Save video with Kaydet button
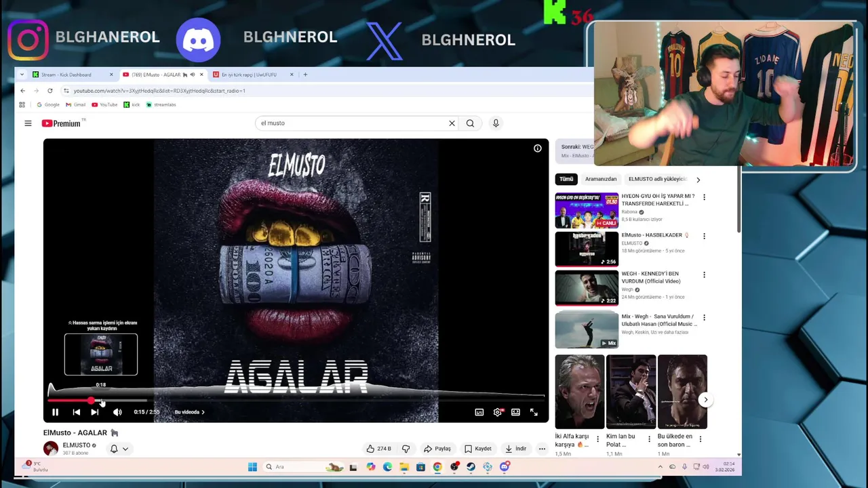Viewport: 868px width, 488px height. coord(478,449)
